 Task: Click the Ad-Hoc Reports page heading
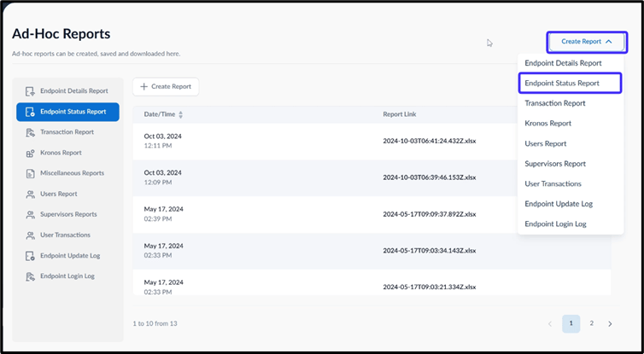pos(61,33)
